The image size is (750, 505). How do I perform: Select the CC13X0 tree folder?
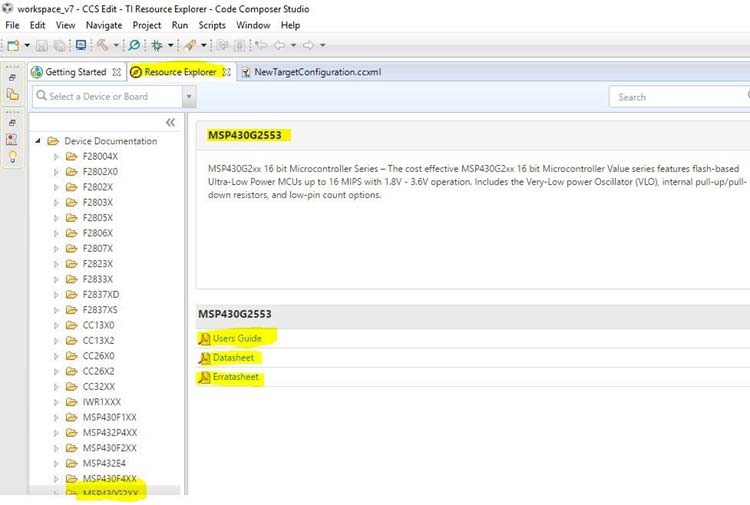(98, 325)
